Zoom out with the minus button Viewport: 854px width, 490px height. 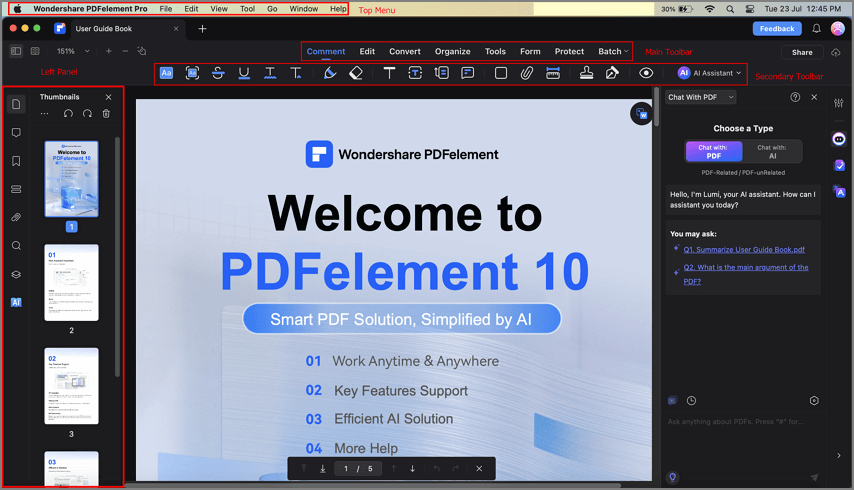click(x=125, y=51)
